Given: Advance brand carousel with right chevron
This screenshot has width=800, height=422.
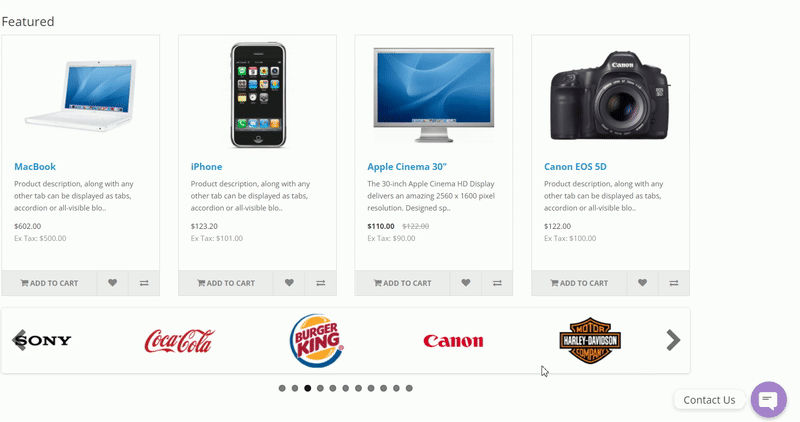Looking at the screenshot, I should pyautogui.click(x=673, y=340).
